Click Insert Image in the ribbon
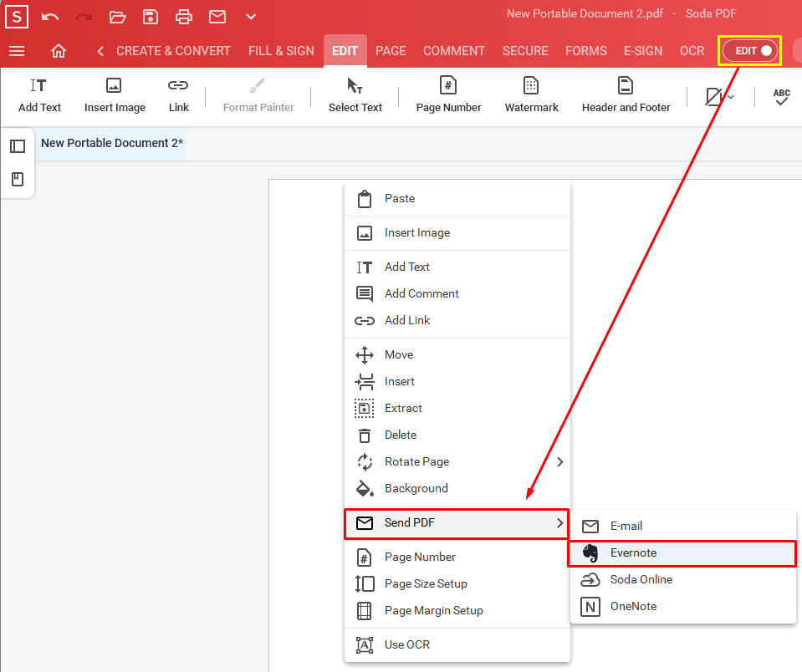This screenshot has width=802, height=672. point(115,95)
